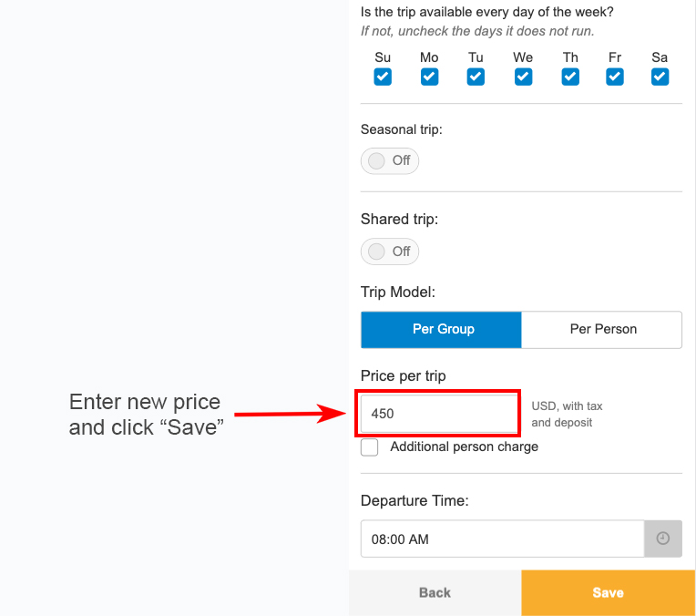Click the Price per trip field
The image size is (696, 616).
440,414
